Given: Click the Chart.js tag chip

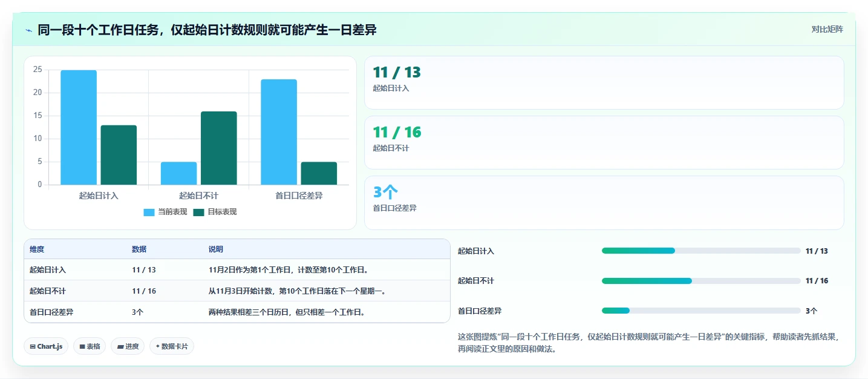Looking at the screenshot, I should point(47,346).
